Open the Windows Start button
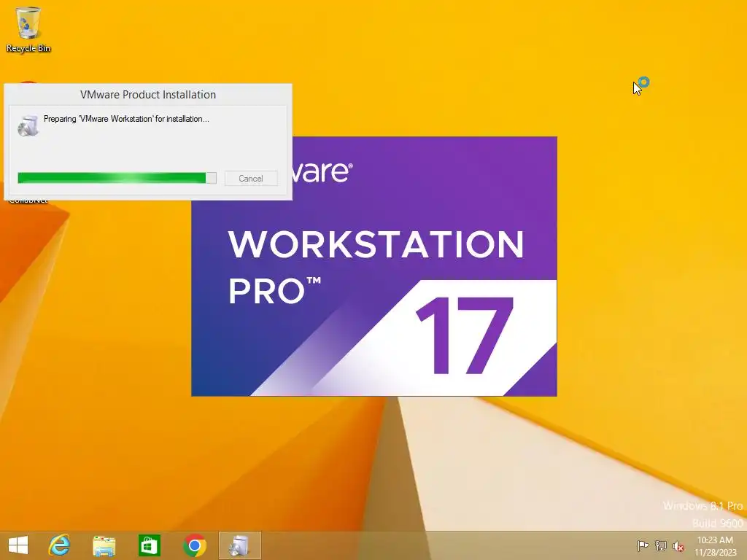Viewport: 747px width, 560px height. [18, 545]
